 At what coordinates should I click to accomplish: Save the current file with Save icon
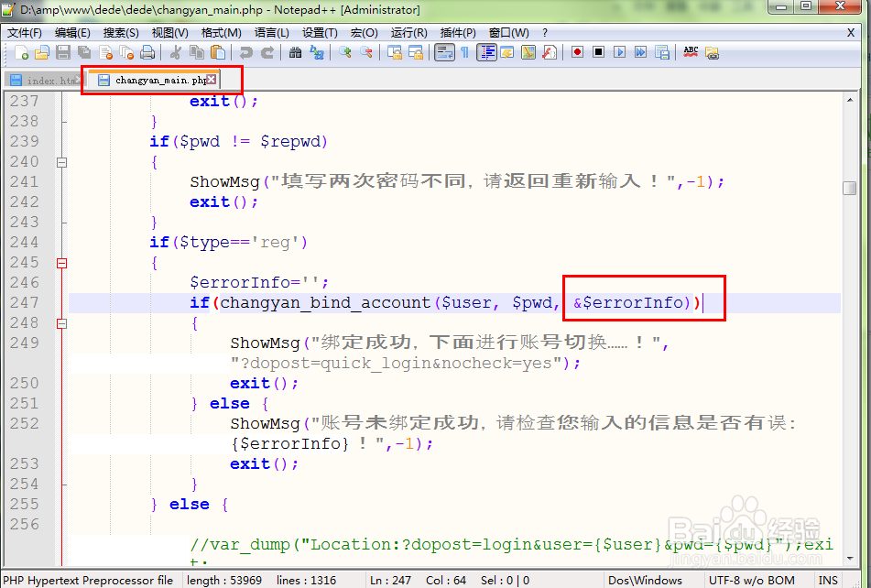tap(63, 53)
